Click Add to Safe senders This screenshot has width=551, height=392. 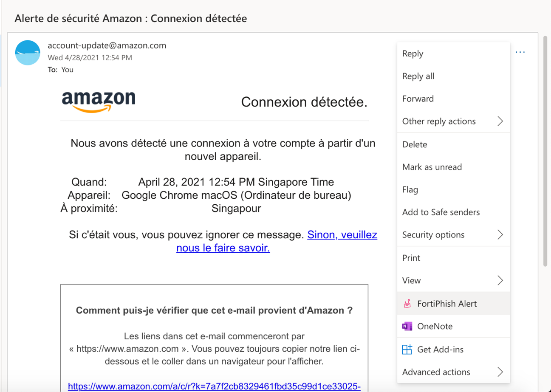tap(441, 212)
